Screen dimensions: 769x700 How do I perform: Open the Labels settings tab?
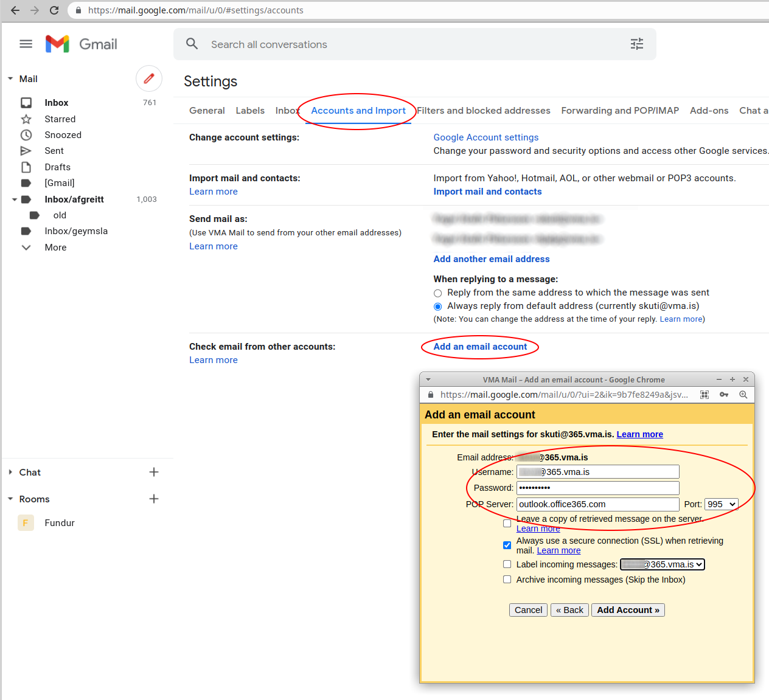point(250,111)
